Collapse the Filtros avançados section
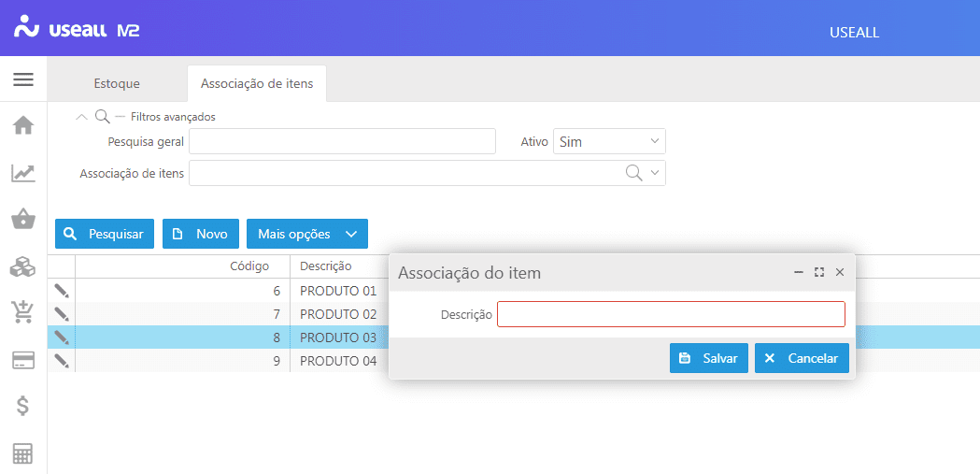980x474 pixels. tap(81, 117)
